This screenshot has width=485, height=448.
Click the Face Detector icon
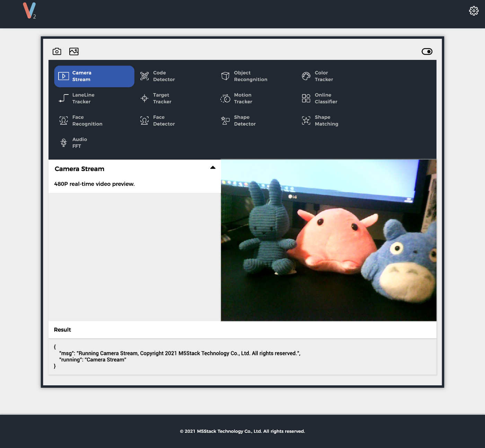click(x=144, y=120)
